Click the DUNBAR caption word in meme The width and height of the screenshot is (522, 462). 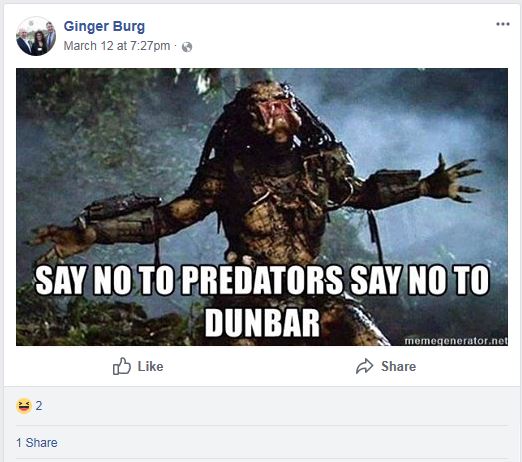[x=263, y=323]
